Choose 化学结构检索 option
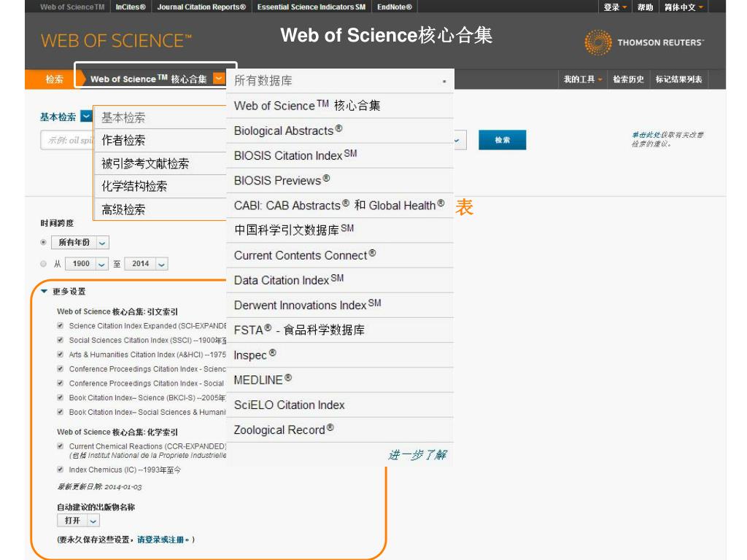747x560 pixels. [x=160, y=186]
